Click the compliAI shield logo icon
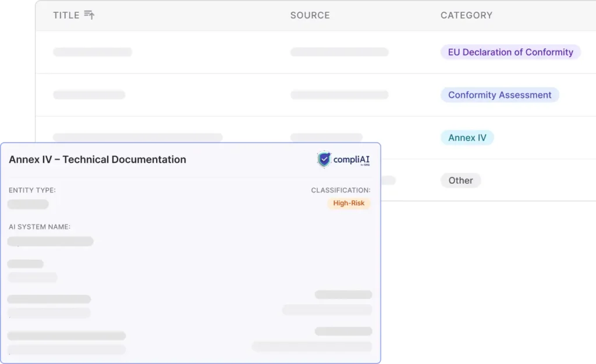 tap(324, 160)
